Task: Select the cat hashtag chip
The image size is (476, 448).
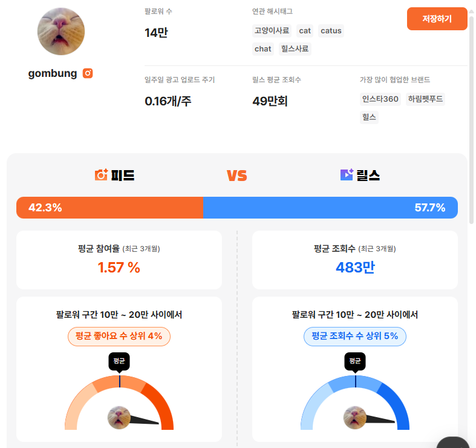Action: point(305,31)
